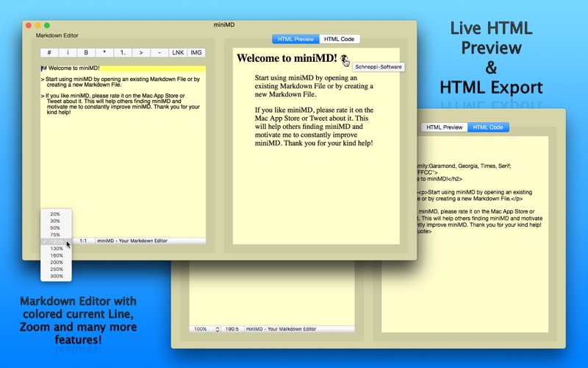The image size is (588, 368).
Task: Insert a numbered list with 1. button
Action: (x=123, y=52)
